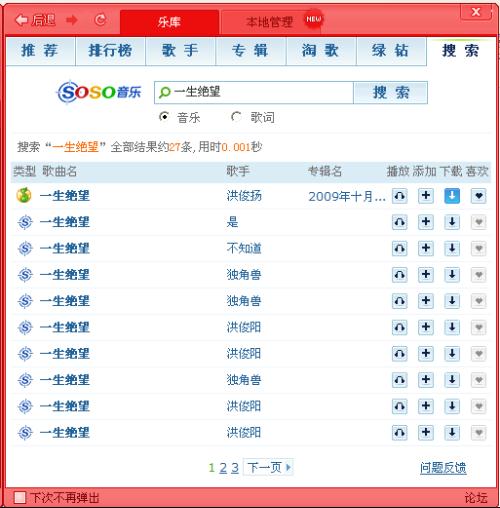The height and width of the screenshot is (508, 500).
Task: Click the heart icon in the 是 row
Action: click(478, 222)
